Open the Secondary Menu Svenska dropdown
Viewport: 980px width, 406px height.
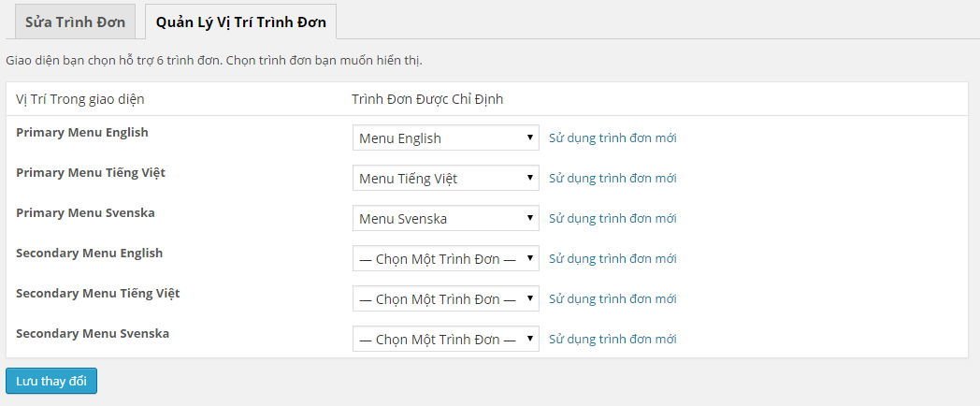tap(445, 339)
